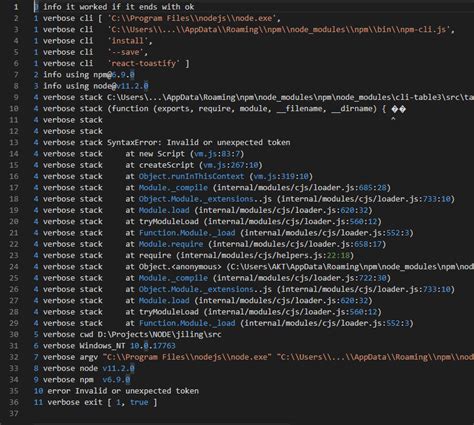
Task: Click 'createScript (vm.js:267:10)' text
Action: (201, 165)
